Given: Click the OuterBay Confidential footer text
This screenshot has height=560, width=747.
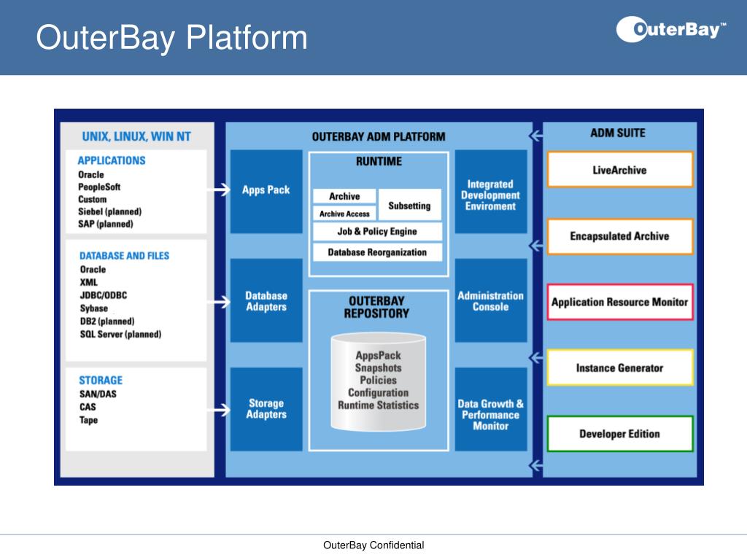Looking at the screenshot, I should click(x=373, y=545).
